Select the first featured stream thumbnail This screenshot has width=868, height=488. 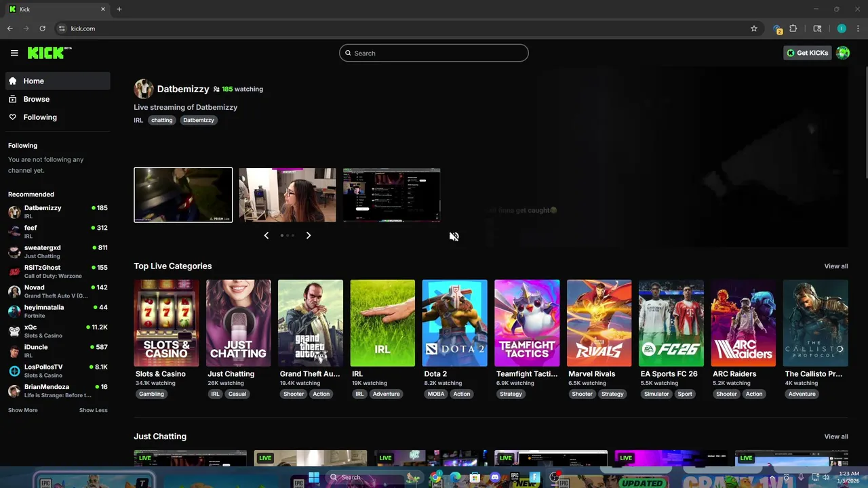click(x=183, y=195)
